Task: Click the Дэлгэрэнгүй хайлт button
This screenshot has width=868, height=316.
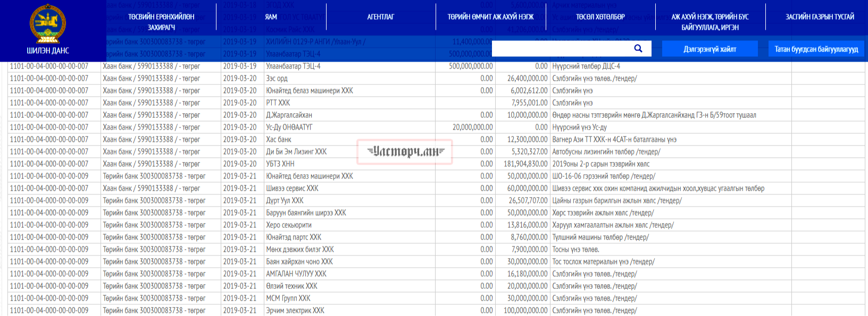Action: tap(710, 49)
